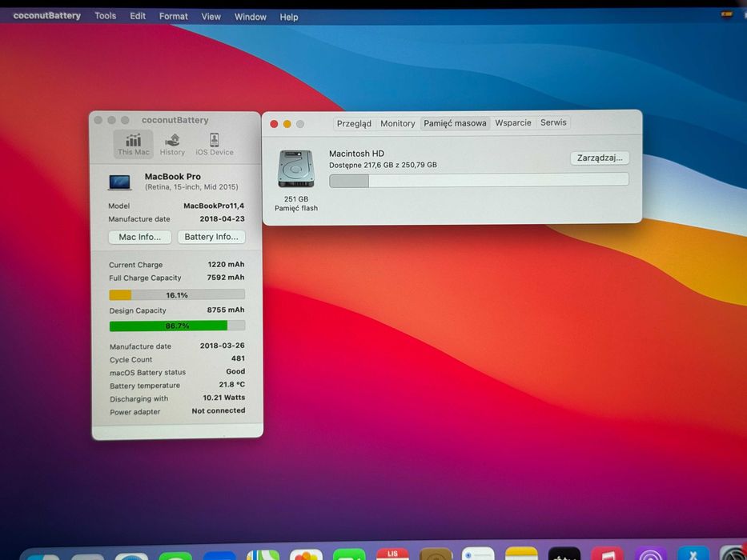747x560 pixels.
Task: Click the 7592 mAh full charge value
Action: [226, 277]
